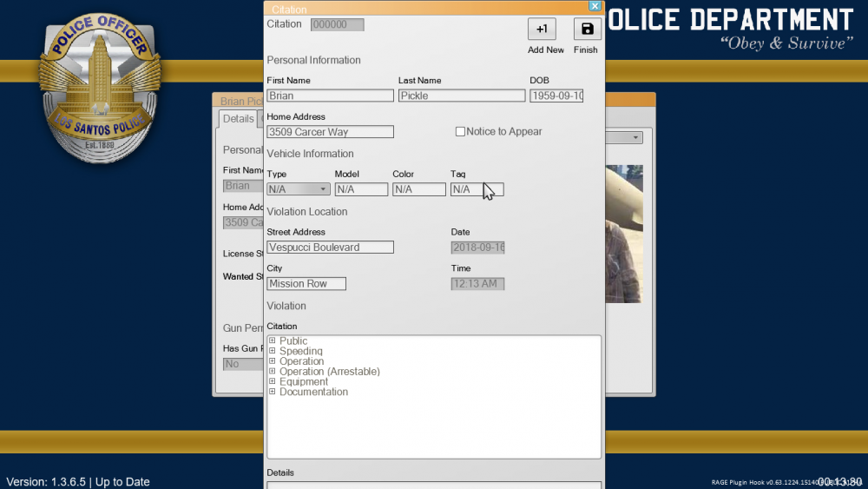Open dropdown arrow in background window
The image size is (868, 489).
(635, 137)
